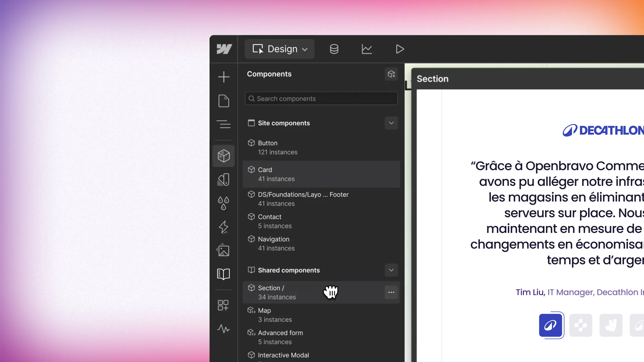Click the Section label on canvas
Image resolution: width=644 pixels, height=362 pixels.
(432, 79)
